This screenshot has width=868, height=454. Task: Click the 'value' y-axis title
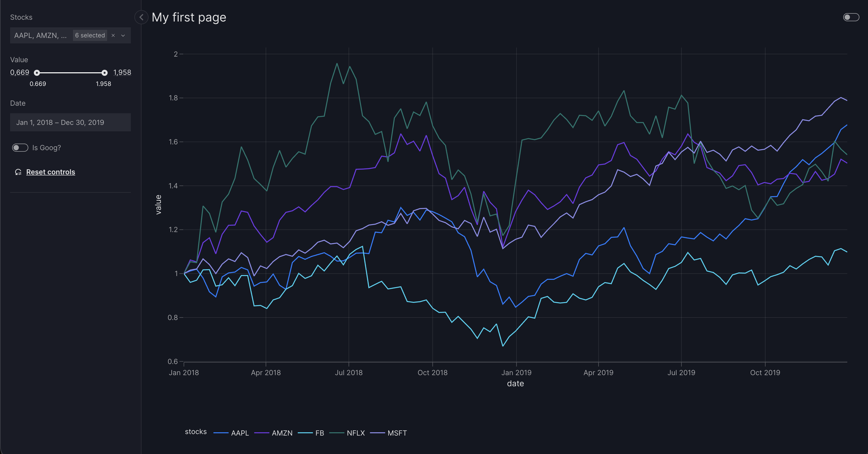click(158, 205)
